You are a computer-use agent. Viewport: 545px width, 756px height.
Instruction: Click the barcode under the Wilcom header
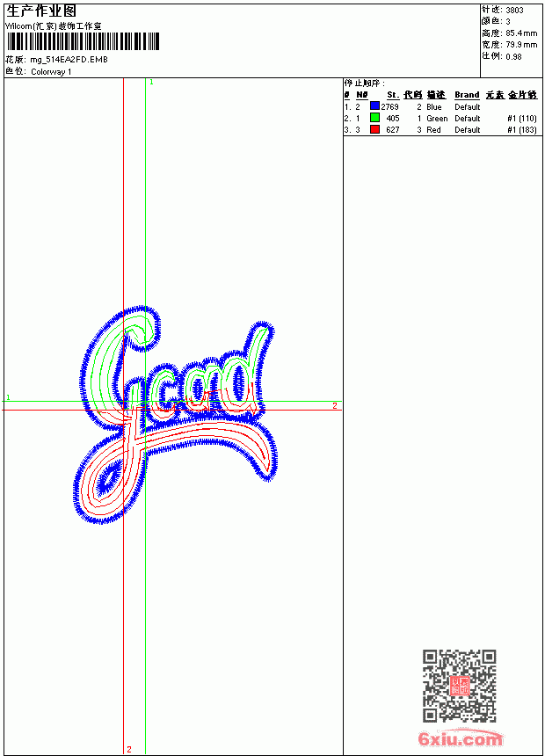pyautogui.click(x=83, y=41)
